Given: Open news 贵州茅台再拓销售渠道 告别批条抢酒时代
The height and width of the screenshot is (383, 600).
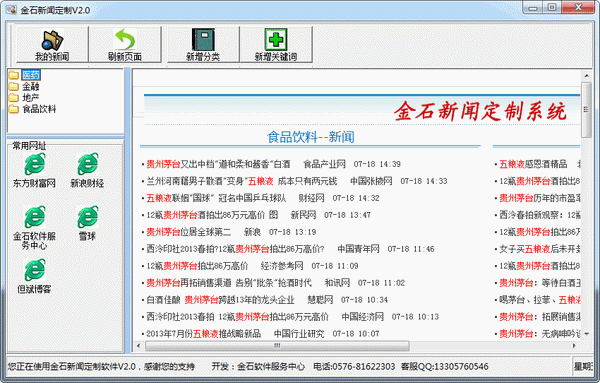Looking at the screenshot, I should (229, 283).
